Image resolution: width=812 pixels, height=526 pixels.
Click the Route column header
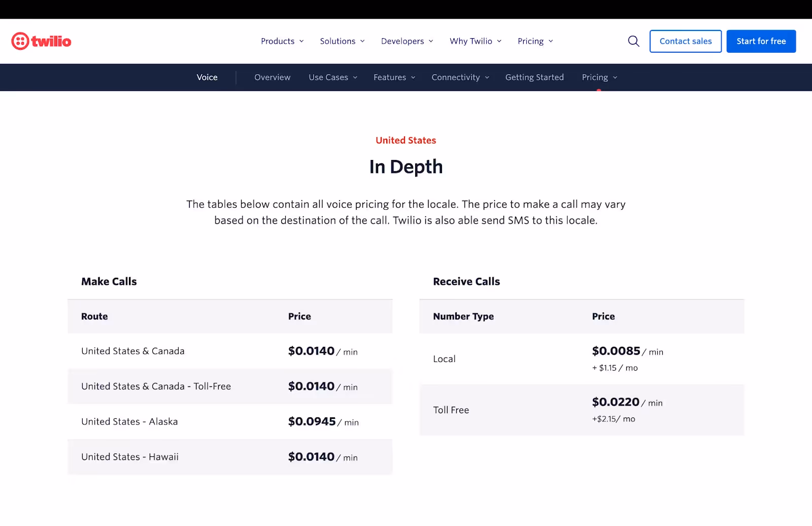point(94,316)
